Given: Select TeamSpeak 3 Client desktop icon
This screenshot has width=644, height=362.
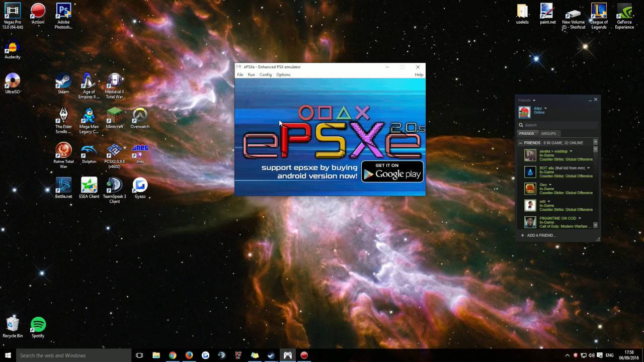Looking at the screenshot, I should [115, 190].
